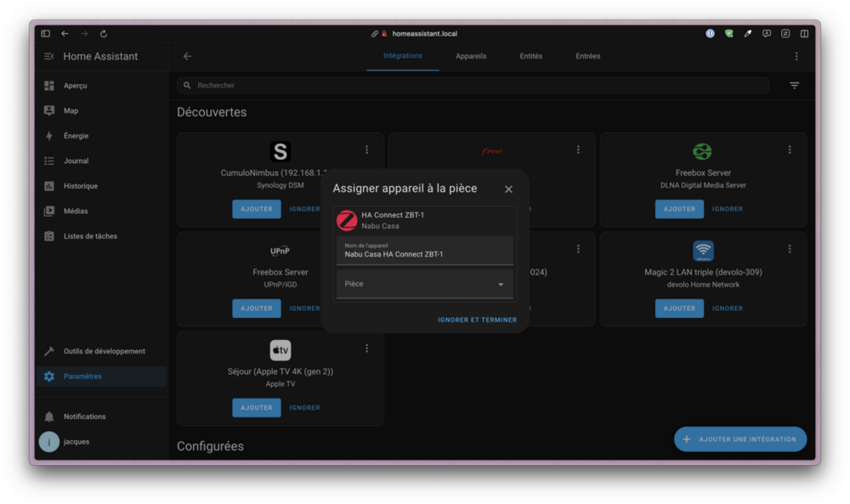Open the jacques user profile
Screen dimensions: 850x504
(76, 442)
